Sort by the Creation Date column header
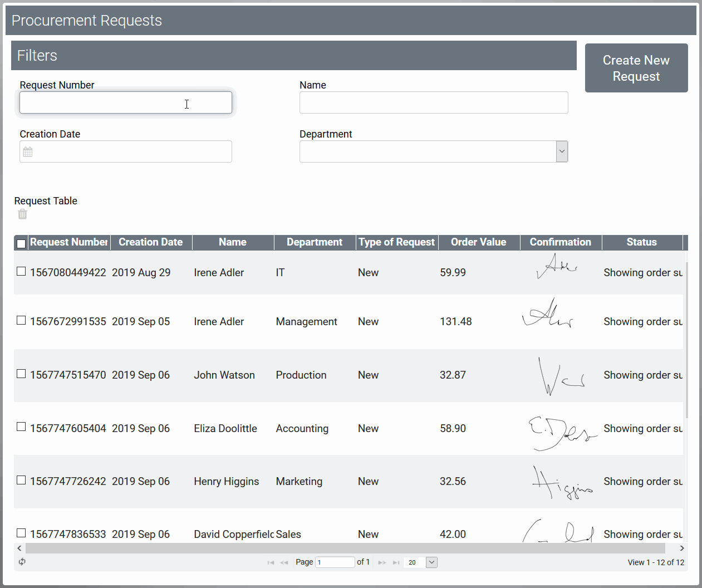Viewport: 702px width, 588px height. tap(150, 242)
